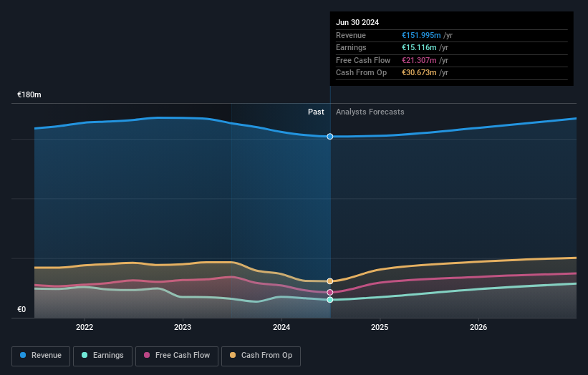Screen dimensions: 588x375
Task: Click the Jun 30 2024 tooltip date
Action: tap(357, 22)
